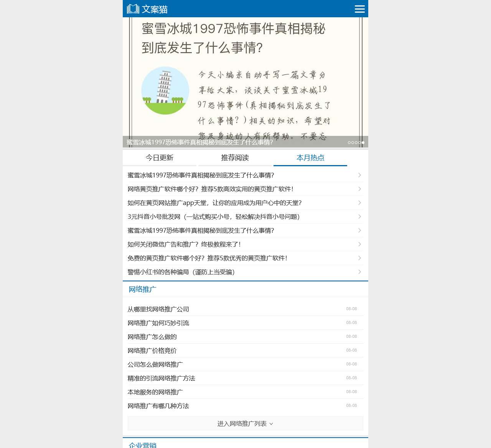Open 如何关闭微信广告和推广 article
The image size is (491, 448).
(184, 244)
